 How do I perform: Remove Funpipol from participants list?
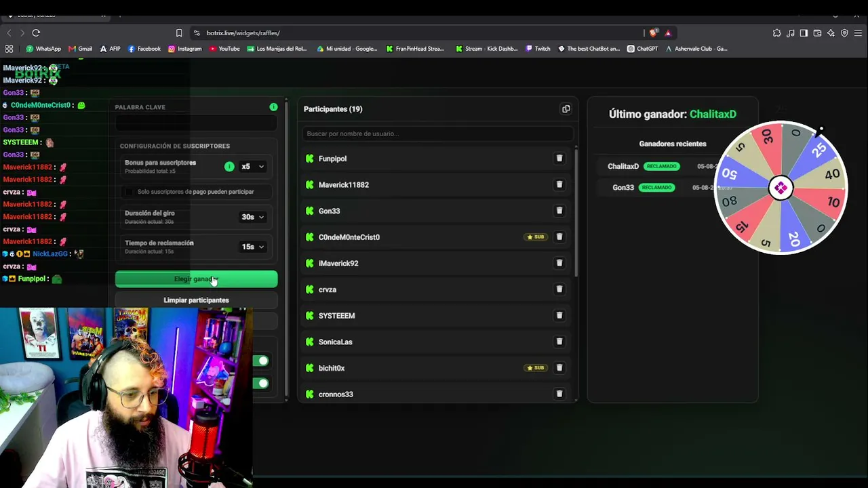(x=559, y=159)
